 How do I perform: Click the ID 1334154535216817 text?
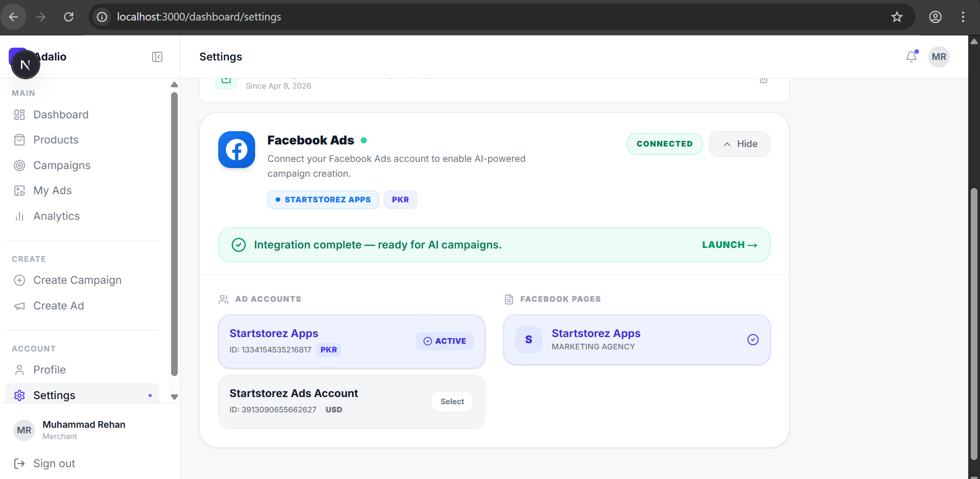(x=270, y=350)
